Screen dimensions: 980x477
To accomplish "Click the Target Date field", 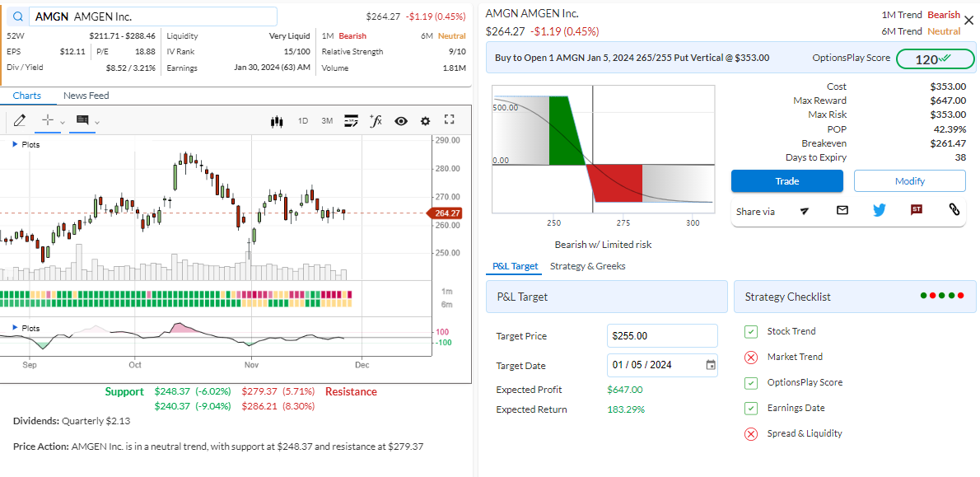I will click(662, 365).
